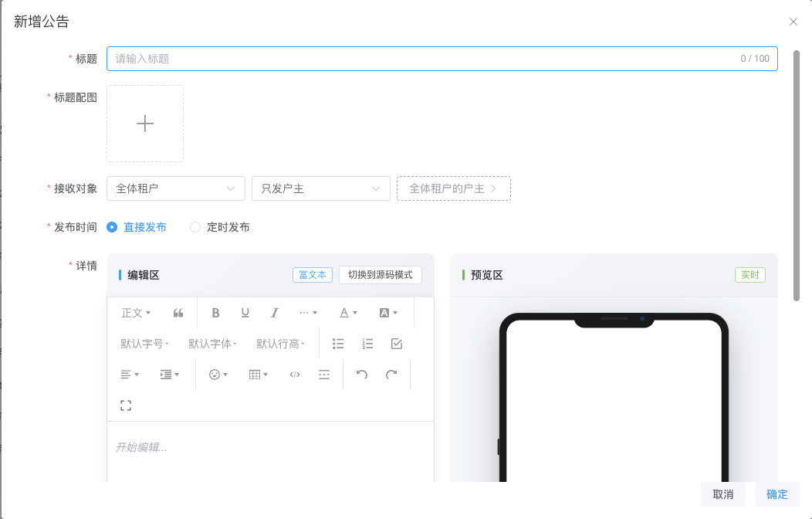Viewport: 812px width, 519px height.
Task: Redo the last edit
Action: coord(391,375)
